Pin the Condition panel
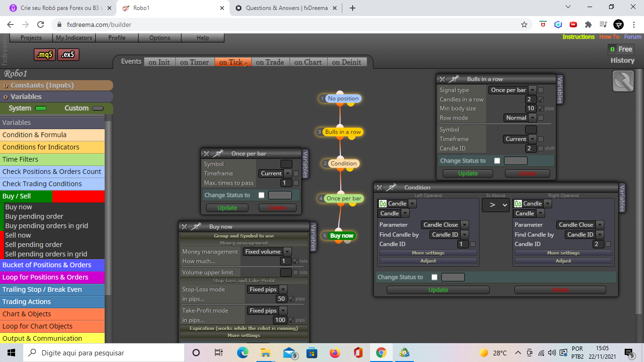This screenshot has width=644, height=362. click(391, 188)
